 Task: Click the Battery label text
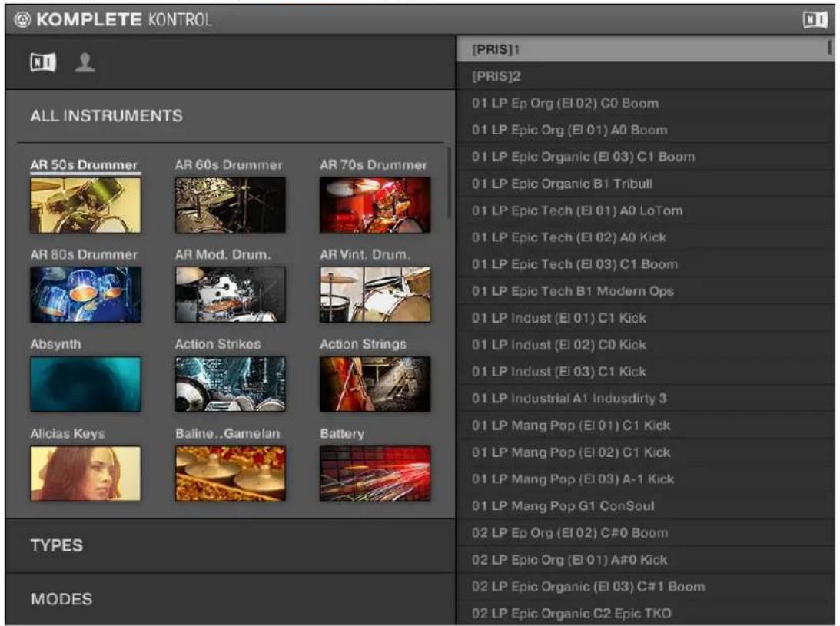click(x=342, y=434)
